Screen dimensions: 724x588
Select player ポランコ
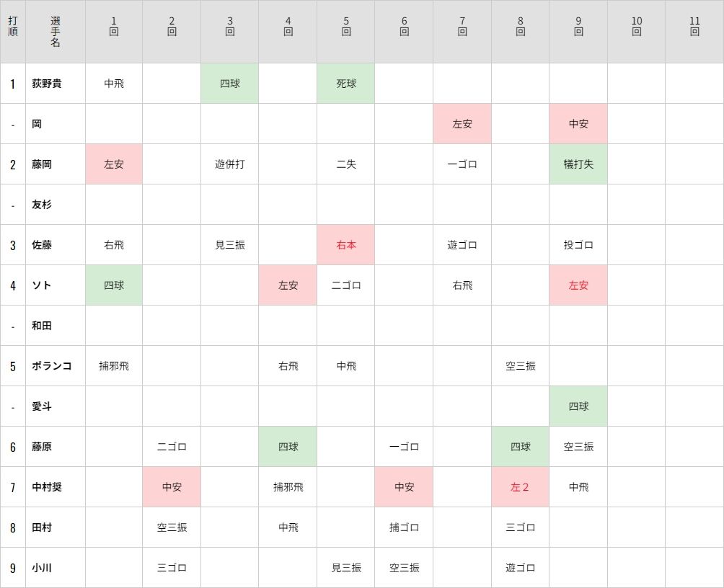(51, 366)
